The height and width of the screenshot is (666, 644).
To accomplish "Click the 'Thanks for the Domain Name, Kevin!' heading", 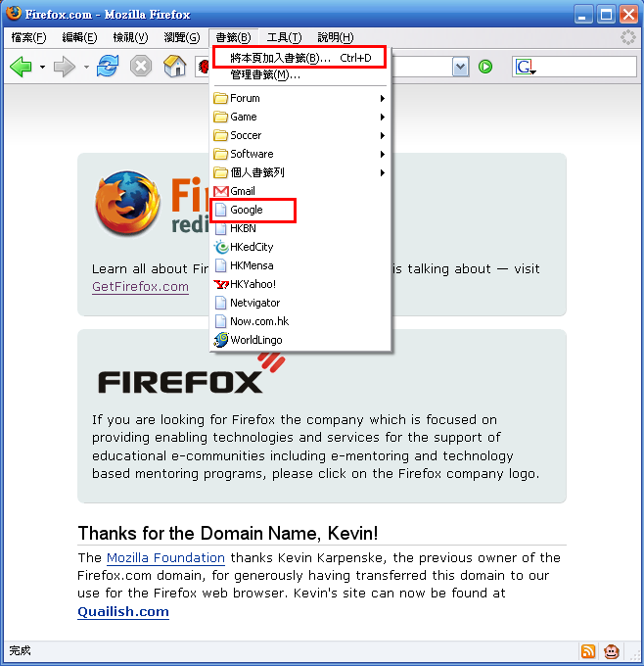I will click(228, 533).
